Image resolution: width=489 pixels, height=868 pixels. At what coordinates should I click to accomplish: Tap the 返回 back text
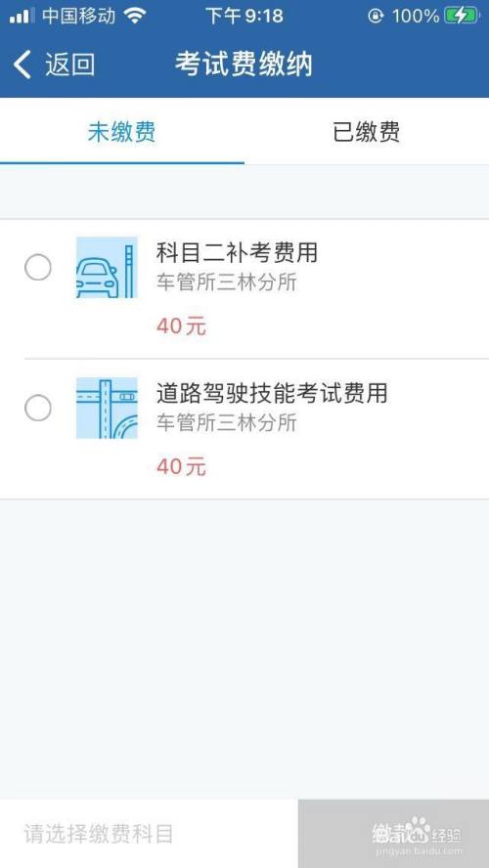[70, 65]
